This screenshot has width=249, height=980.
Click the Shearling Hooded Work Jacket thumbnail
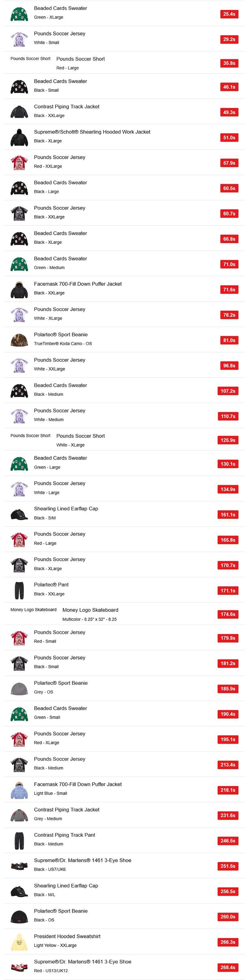(x=19, y=137)
